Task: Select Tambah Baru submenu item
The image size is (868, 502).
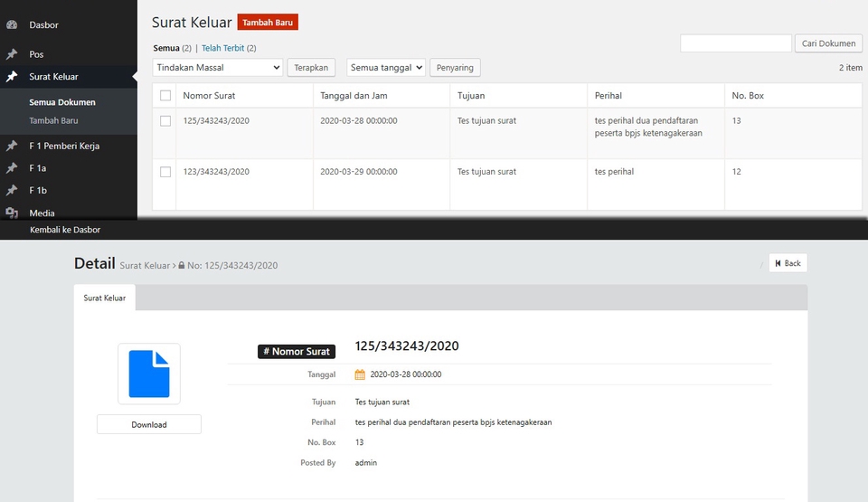Action: pos(53,120)
